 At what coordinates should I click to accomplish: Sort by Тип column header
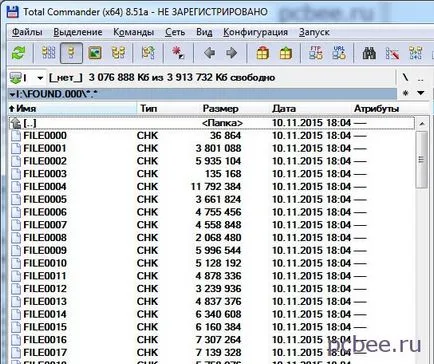pos(168,108)
